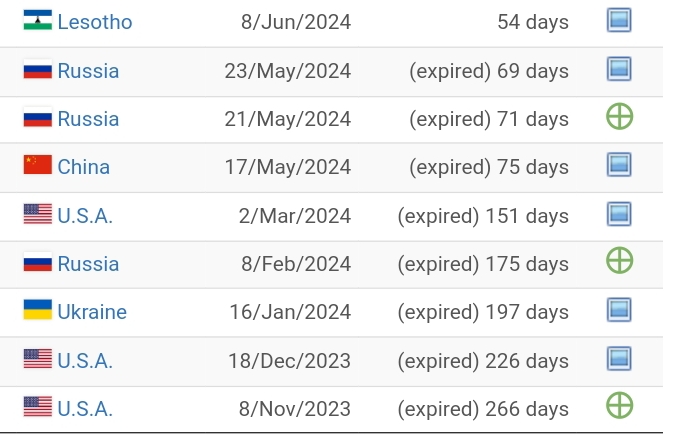Open the Lesotho country link
Viewport: 693px width, 435px height.
(x=94, y=22)
